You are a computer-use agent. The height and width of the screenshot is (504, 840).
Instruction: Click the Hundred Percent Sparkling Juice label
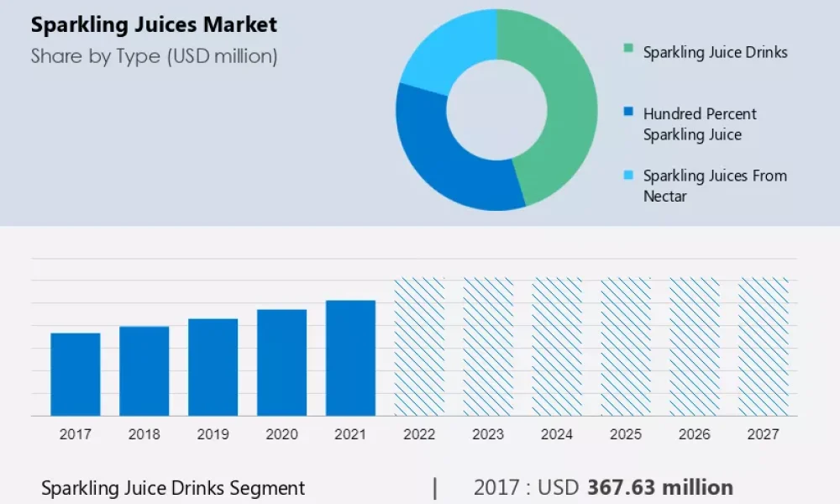(700, 123)
